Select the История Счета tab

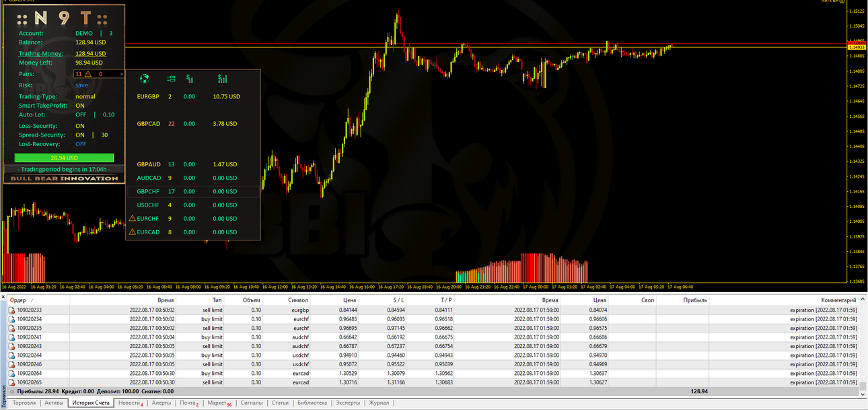[x=91, y=403]
